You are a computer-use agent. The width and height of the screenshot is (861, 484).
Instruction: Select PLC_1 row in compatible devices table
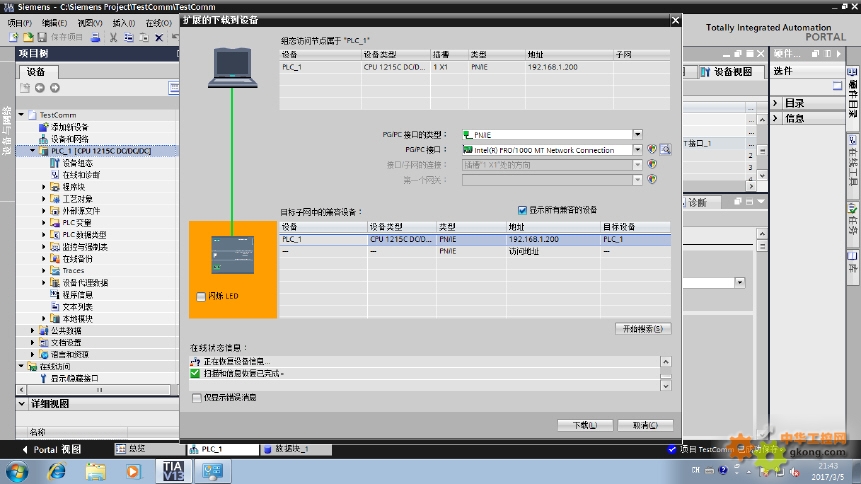point(475,240)
